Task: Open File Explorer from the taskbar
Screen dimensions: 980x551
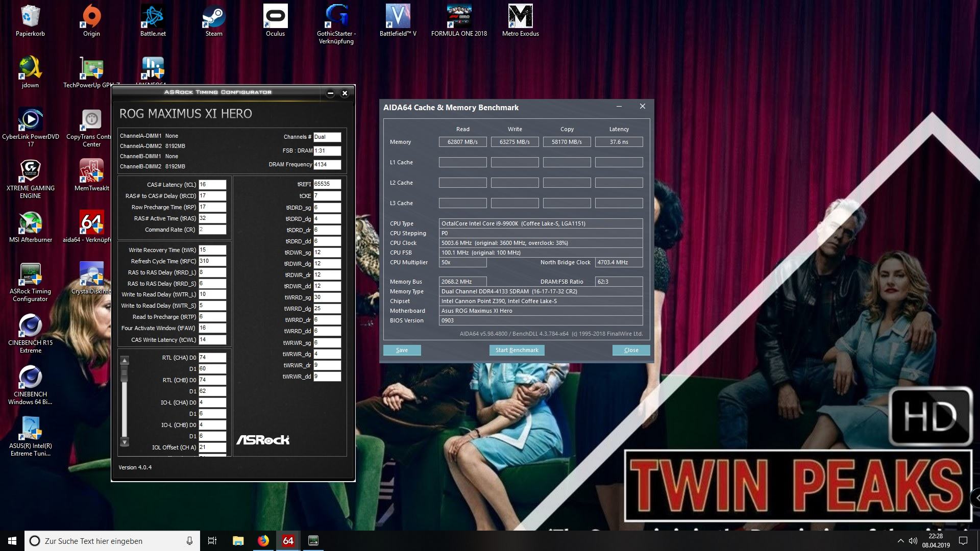Action: pos(238,541)
